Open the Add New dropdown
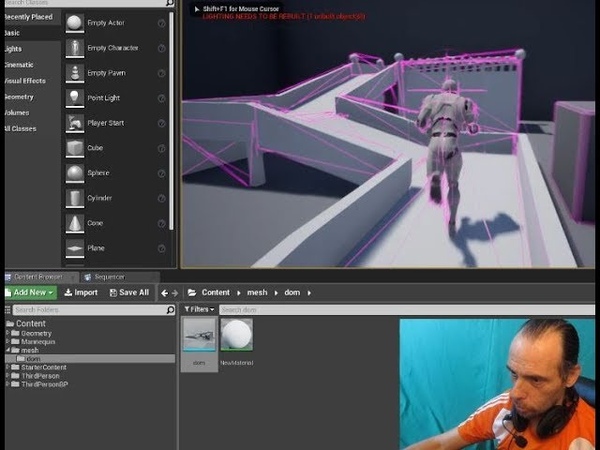The image size is (600, 450). pyautogui.click(x=29, y=293)
